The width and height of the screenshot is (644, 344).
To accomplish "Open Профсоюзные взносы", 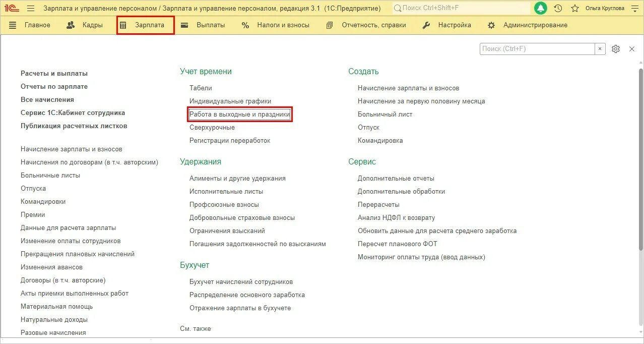I will tap(224, 205).
